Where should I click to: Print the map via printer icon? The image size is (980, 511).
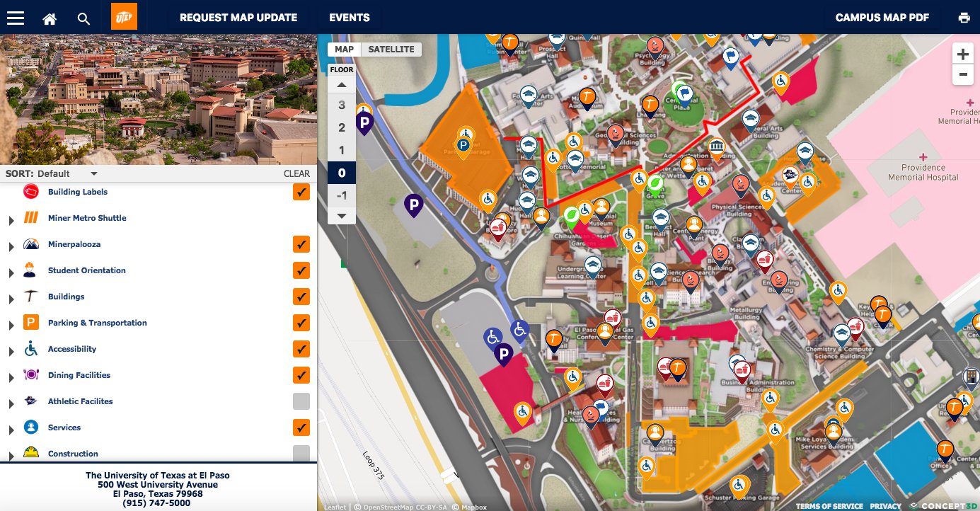point(964,18)
